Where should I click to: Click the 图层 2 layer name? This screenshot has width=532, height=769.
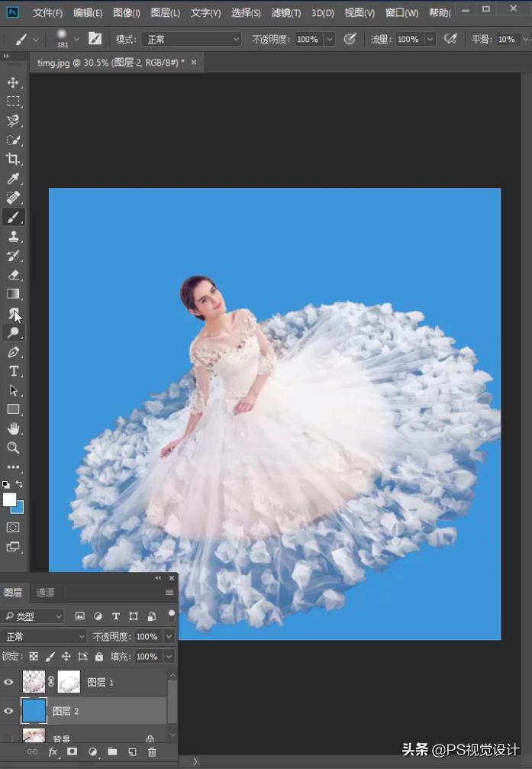tap(66, 711)
